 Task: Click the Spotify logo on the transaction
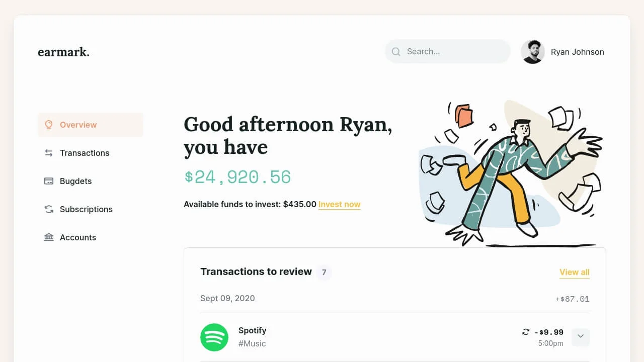coord(214,337)
